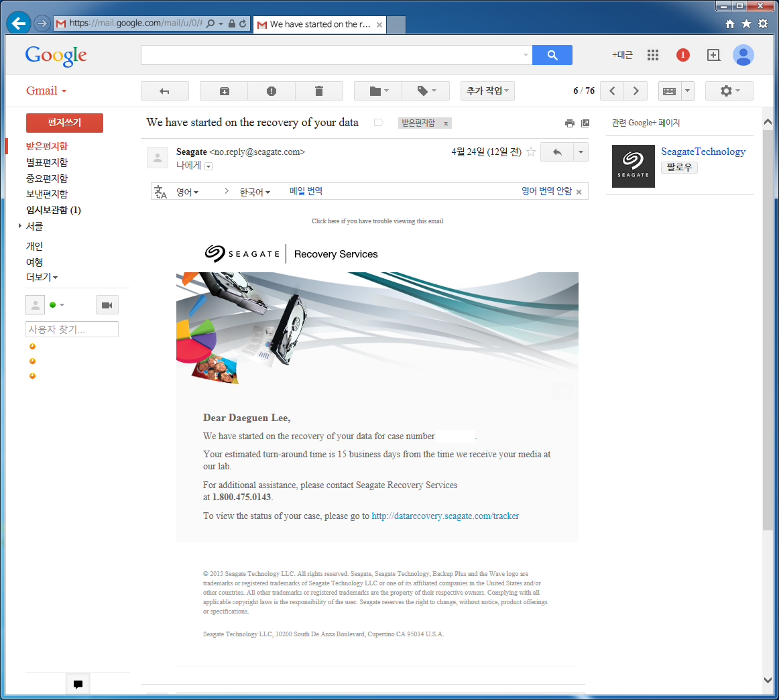Click 메일 번역 translate link
The height and width of the screenshot is (700, 779).
[x=306, y=191]
